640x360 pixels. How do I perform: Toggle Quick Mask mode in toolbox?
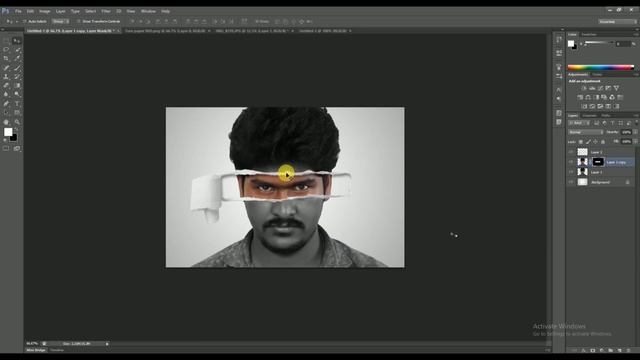[6, 149]
